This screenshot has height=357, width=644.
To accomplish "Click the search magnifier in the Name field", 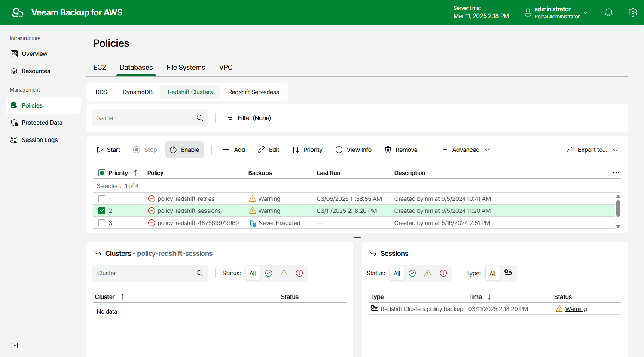I will (200, 118).
